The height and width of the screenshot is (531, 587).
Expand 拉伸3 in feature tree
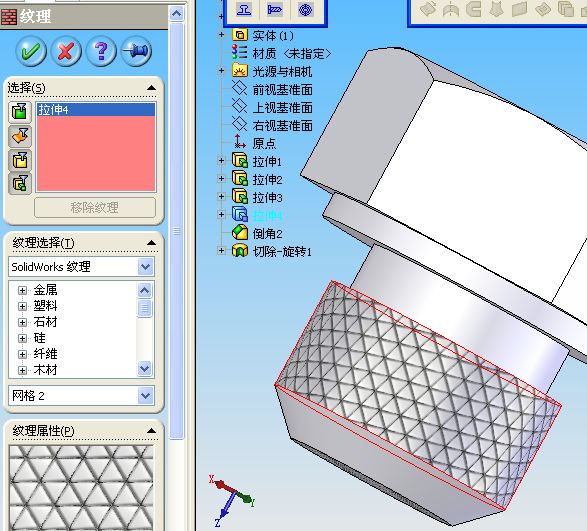point(221,197)
